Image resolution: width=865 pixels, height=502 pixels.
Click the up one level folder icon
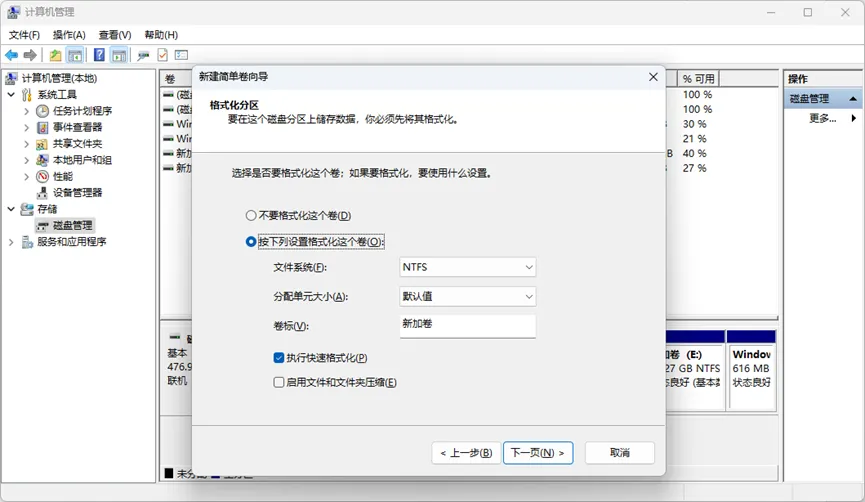55,55
